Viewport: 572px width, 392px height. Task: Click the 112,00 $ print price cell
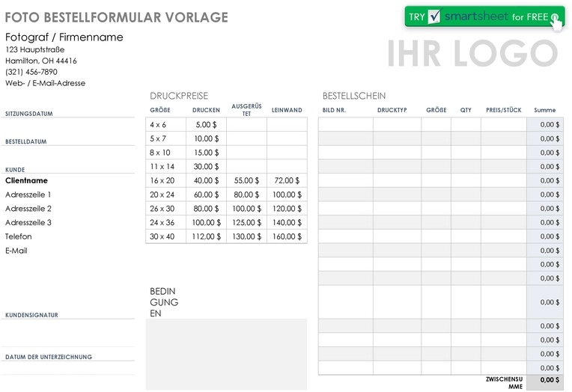(x=206, y=236)
